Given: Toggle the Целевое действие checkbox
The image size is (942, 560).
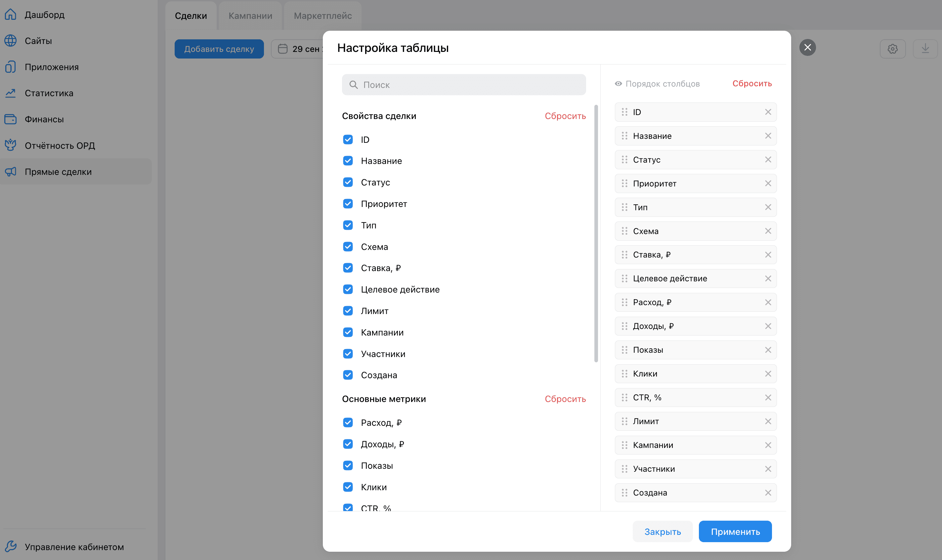Looking at the screenshot, I should [x=348, y=290].
